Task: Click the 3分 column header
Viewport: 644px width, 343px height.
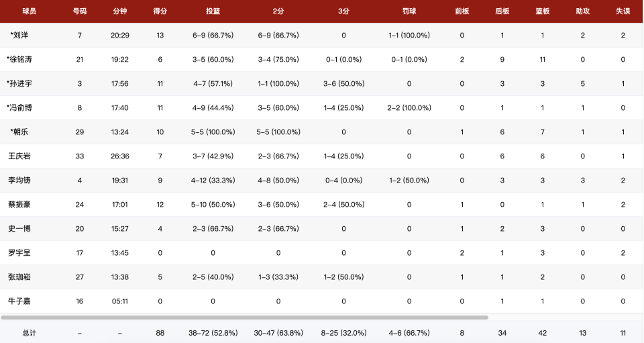Action: [x=343, y=11]
